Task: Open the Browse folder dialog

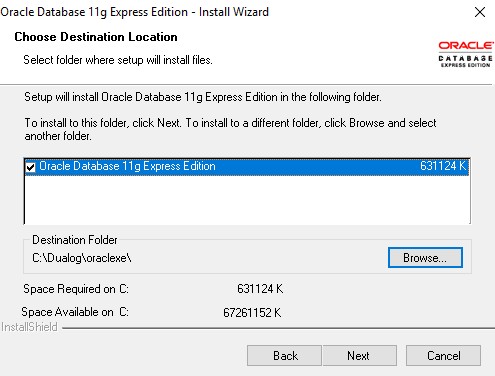Action: click(x=425, y=257)
